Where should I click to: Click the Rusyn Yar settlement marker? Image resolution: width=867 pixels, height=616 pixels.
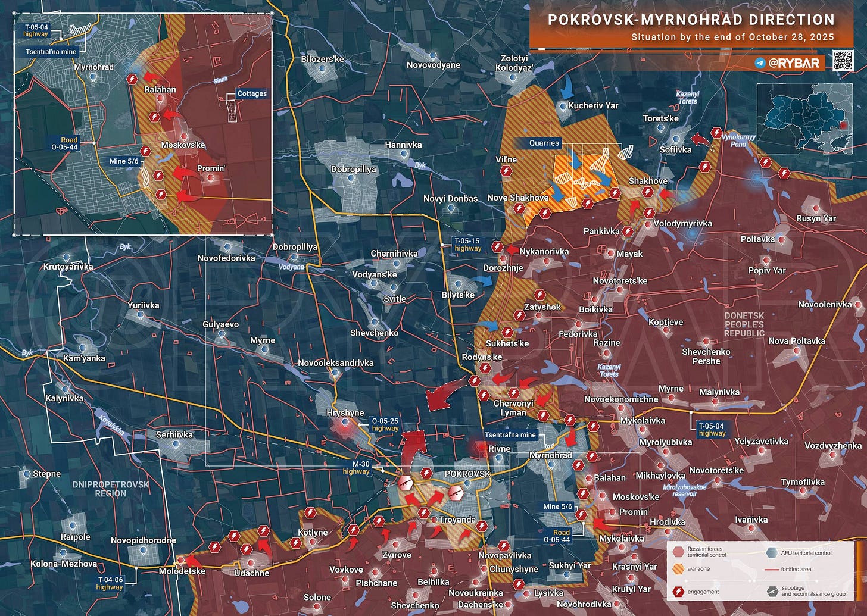pos(815,208)
